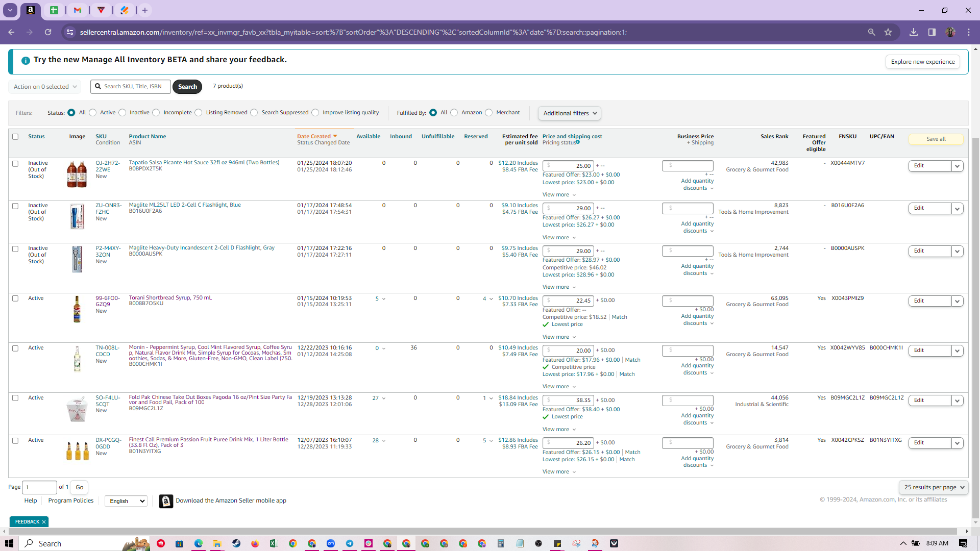Image resolution: width=980 pixels, height=551 pixels.
Task: Open the browser downloads icon
Action: click(x=914, y=32)
